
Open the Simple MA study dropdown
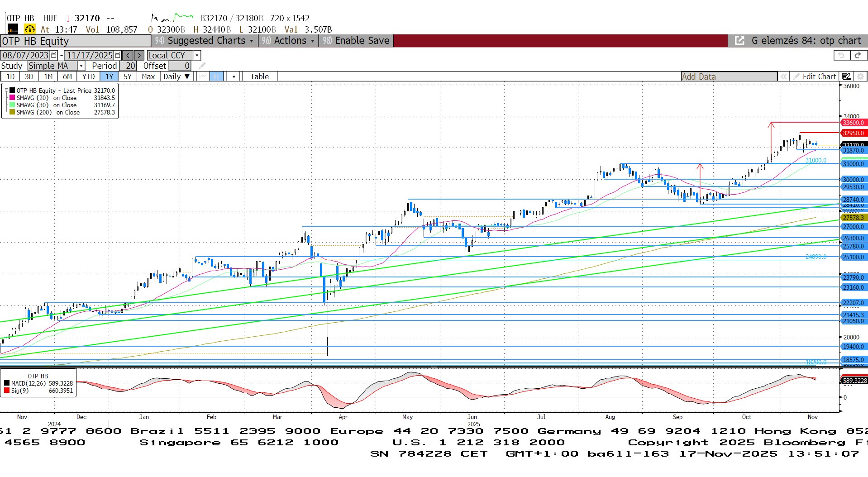[x=81, y=66]
